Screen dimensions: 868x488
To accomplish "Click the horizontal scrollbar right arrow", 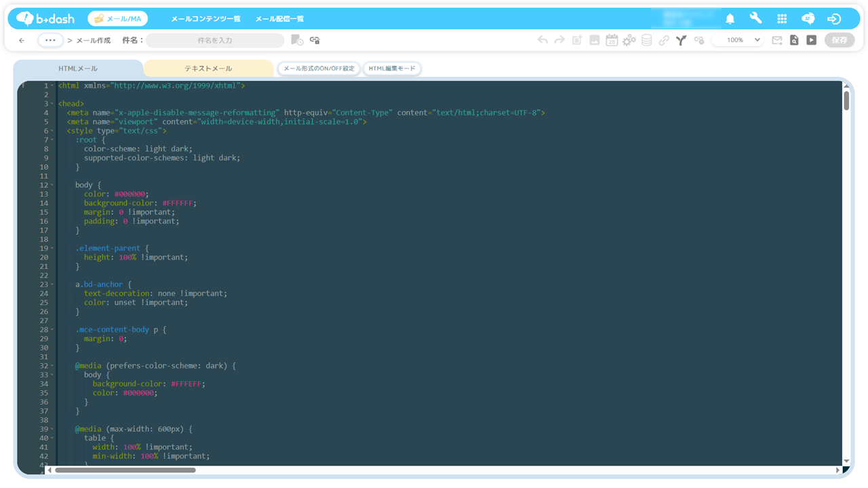I will 838,470.
